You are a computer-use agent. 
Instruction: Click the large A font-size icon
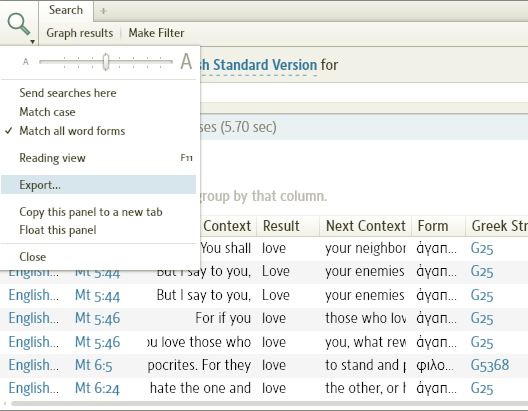click(x=186, y=62)
